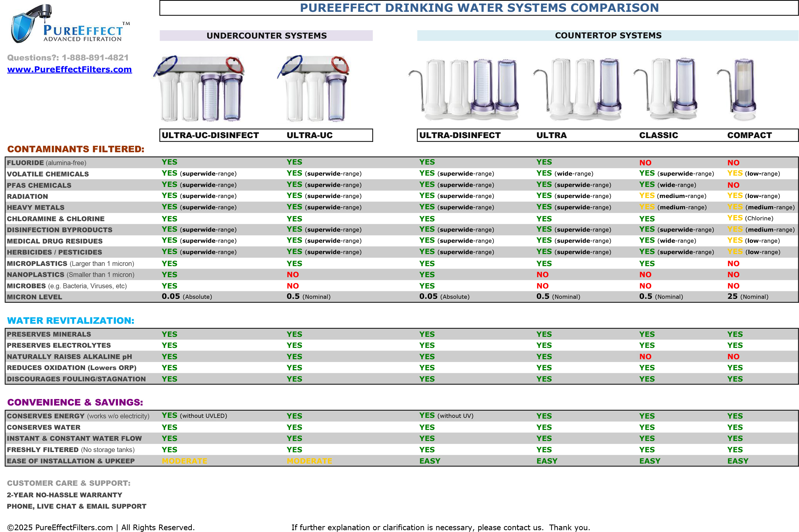Click Classic's Radiation 'YES (medium-range)' value
Viewport: 799px width, 532px height.
coord(673,196)
